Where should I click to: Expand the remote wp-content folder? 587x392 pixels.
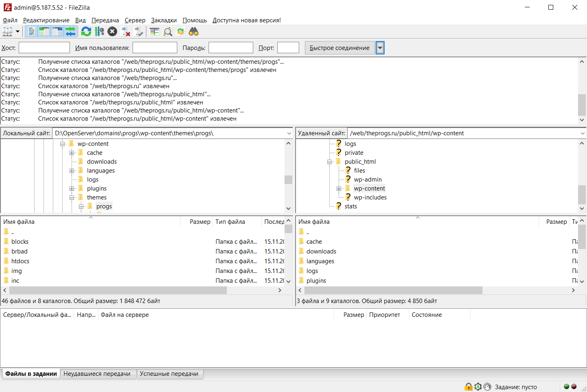[x=339, y=188]
